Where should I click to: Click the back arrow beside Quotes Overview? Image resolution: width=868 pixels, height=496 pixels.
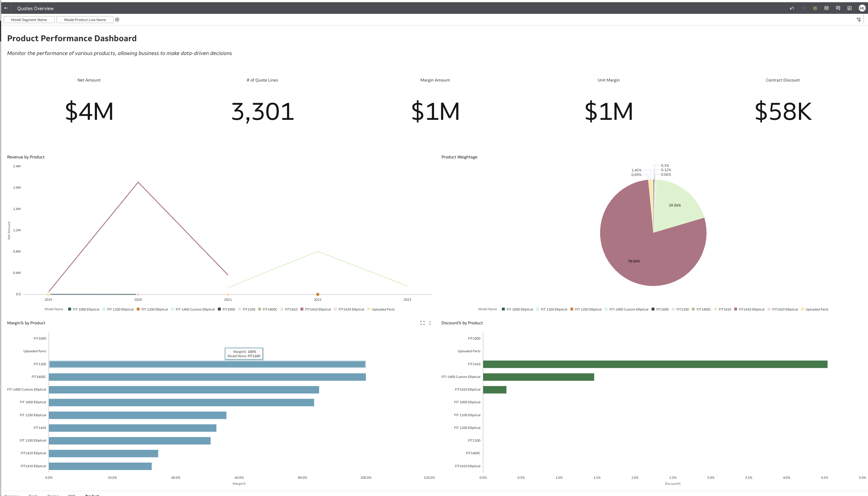pyautogui.click(x=6, y=8)
